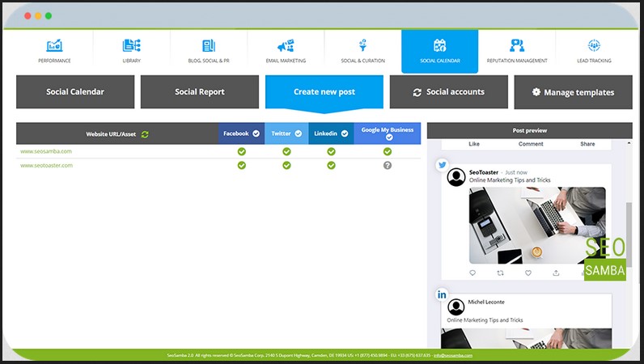644x364 pixels.
Task: Toggle Twitter check for www.seosamba.com
Action: (x=286, y=151)
